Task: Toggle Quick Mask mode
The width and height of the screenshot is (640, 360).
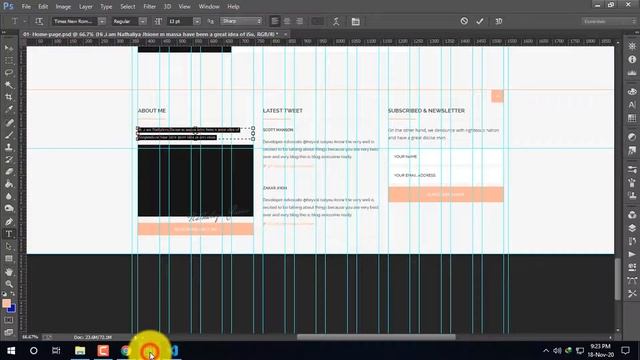Action: 9,320
